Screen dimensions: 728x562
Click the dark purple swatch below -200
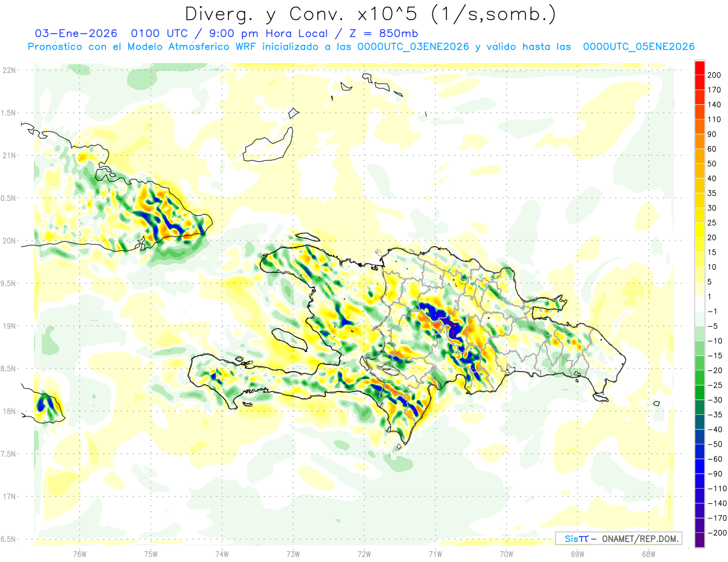tap(699, 540)
